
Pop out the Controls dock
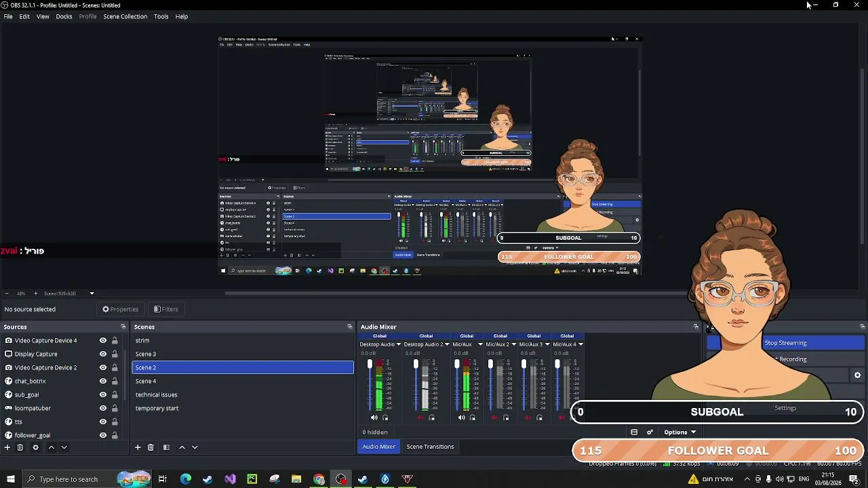click(862, 327)
